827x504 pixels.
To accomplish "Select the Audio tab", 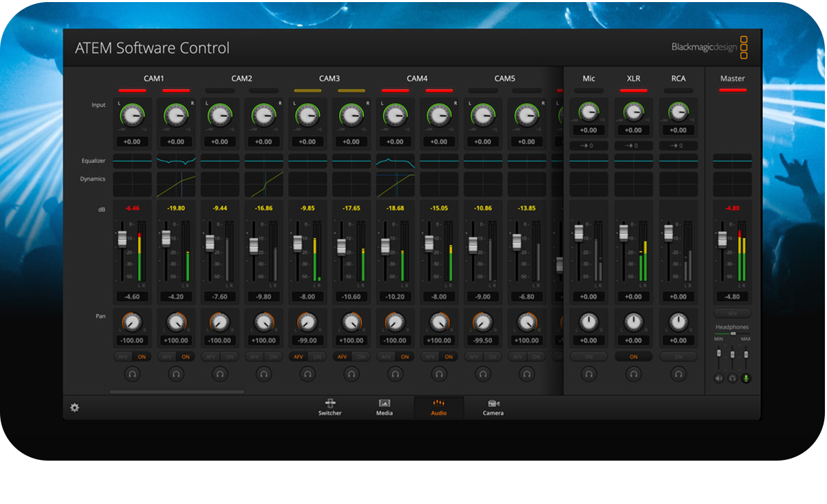I will coord(439,408).
